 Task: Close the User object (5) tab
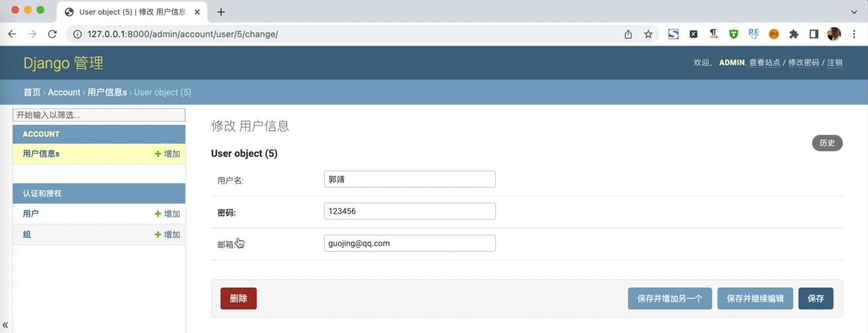[197, 12]
